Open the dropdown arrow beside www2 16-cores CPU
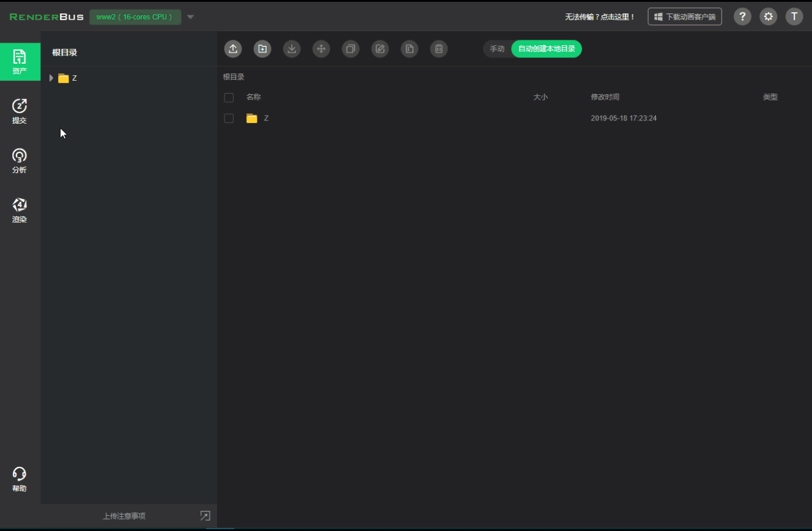The width and height of the screenshot is (812, 531). tap(190, 17)
